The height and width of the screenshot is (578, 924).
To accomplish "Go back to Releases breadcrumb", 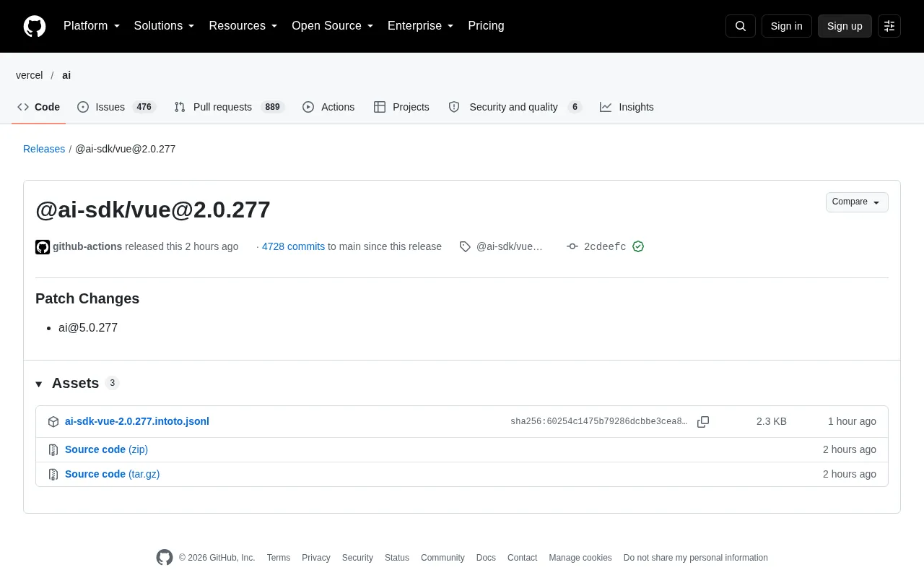I will pyautogui.click(x=44, y=149).
